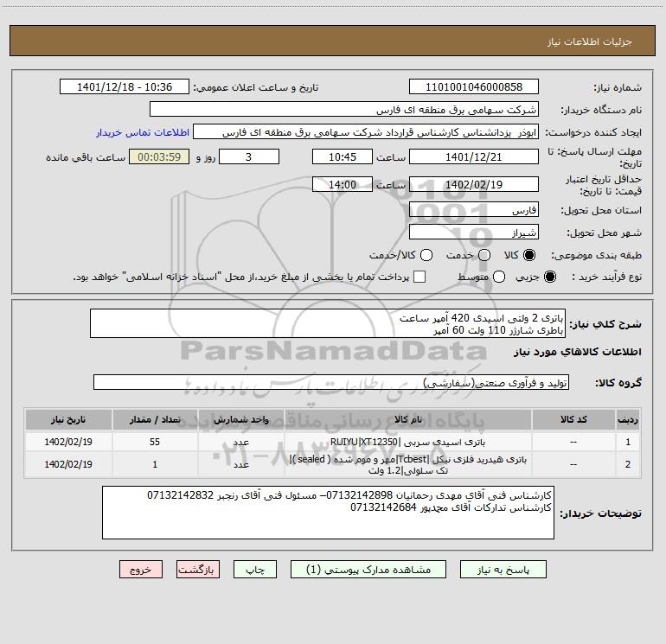Choose the متوسط purchase type radio
The height and width of the screenshot is (644, 666).
tap(499, 277)
